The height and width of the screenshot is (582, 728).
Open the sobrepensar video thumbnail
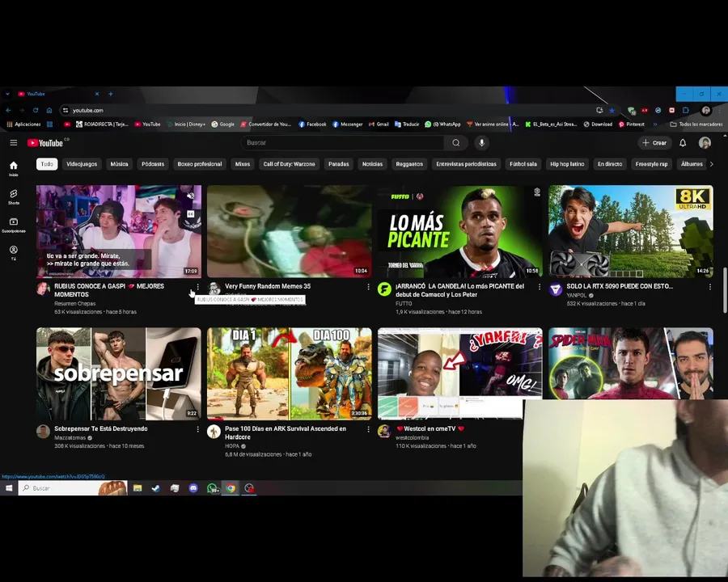click(119, 373)
